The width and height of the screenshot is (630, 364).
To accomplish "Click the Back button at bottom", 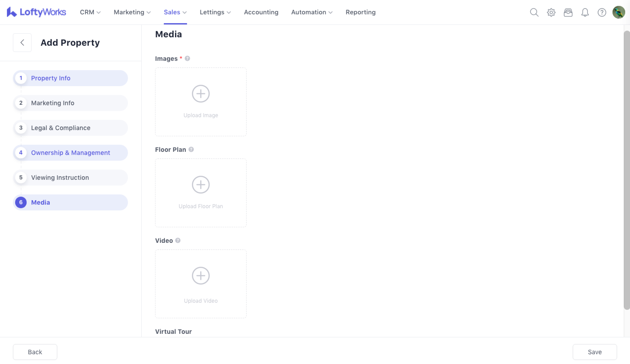I will 35,352.
